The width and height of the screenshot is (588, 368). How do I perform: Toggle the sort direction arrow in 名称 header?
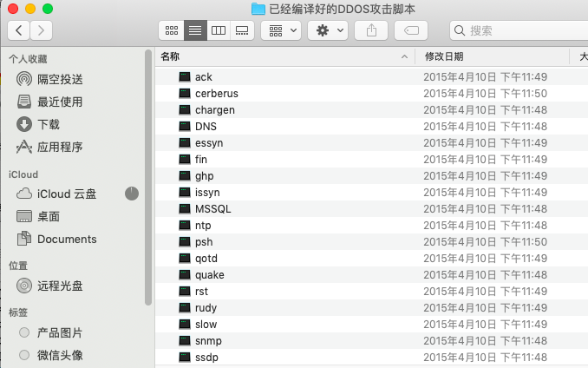(404, 56)
